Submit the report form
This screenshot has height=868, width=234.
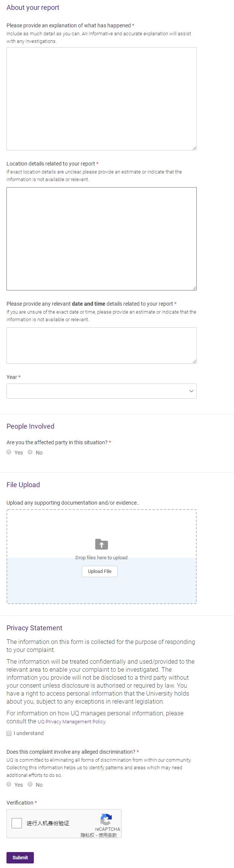[x=20, y=858]
